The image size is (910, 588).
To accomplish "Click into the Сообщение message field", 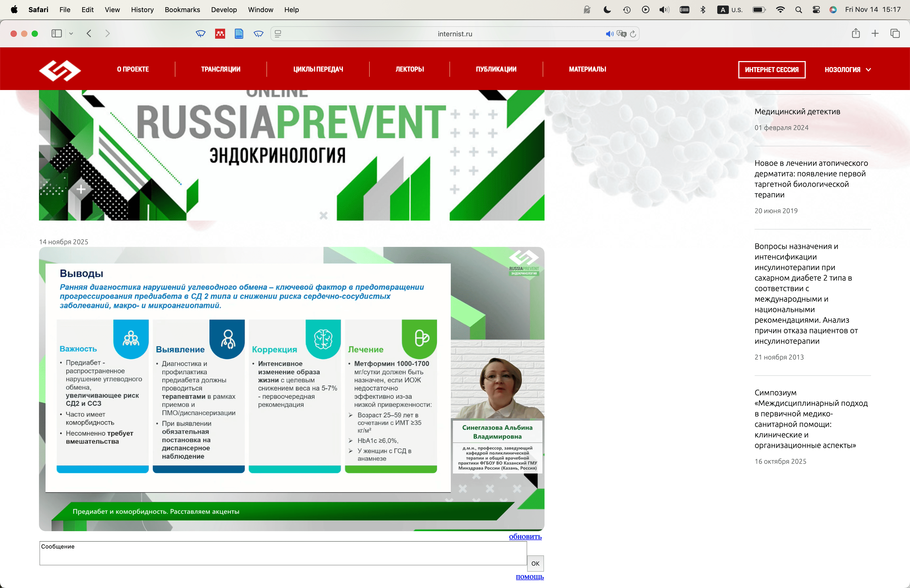I will (283, 553).
